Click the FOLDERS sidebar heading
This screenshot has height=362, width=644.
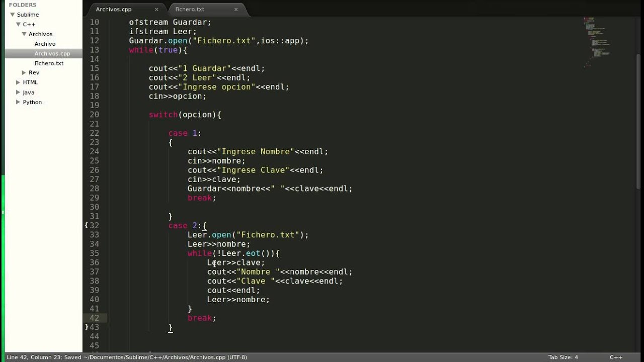point(23,5)
